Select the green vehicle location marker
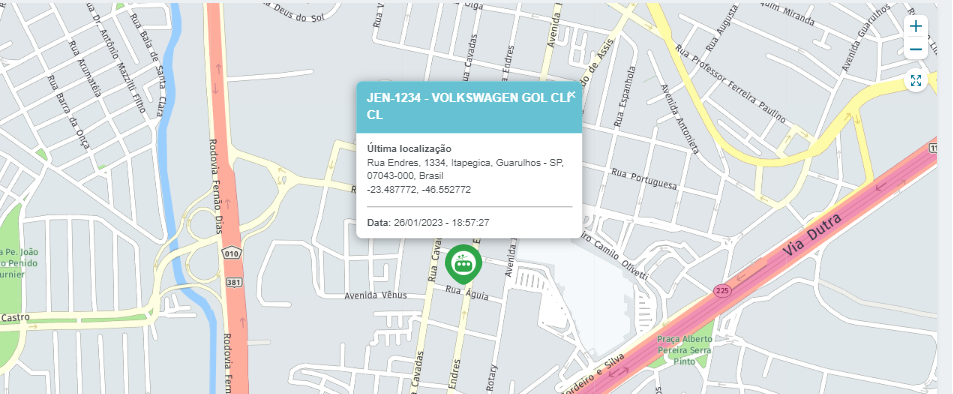The width and height of the screenshot is (953, 394). pos(463,264)
